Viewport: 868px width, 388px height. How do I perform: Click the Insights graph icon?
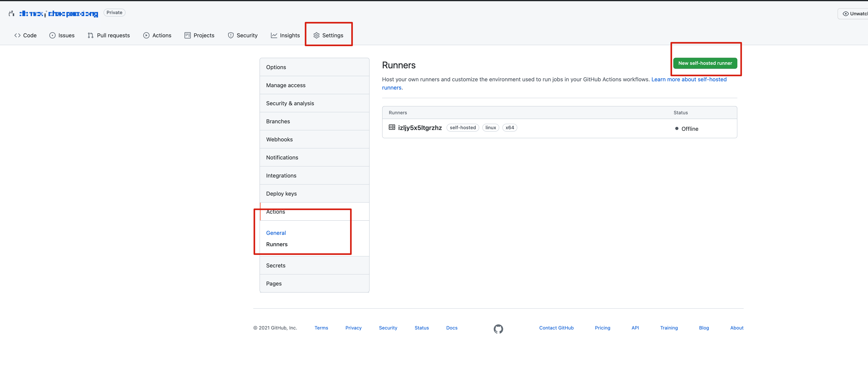(x=274, y=35)
